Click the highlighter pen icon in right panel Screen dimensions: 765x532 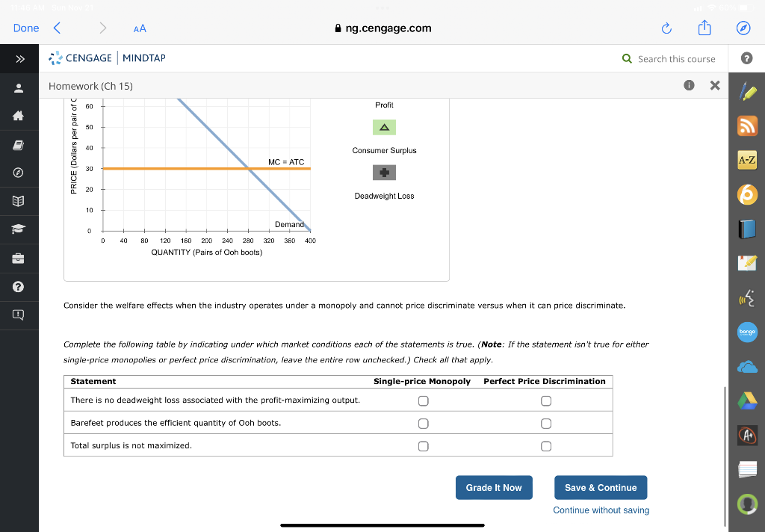pos(747,91)
